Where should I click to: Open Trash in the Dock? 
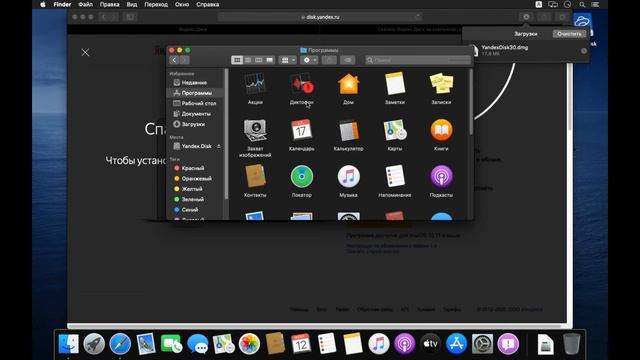[x=571, y=344]
